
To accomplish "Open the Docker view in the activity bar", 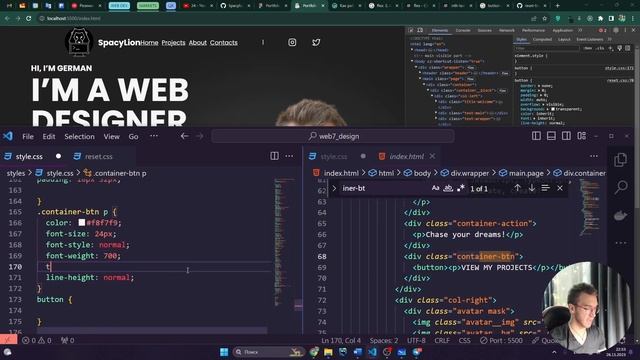I will coord(621,215).
